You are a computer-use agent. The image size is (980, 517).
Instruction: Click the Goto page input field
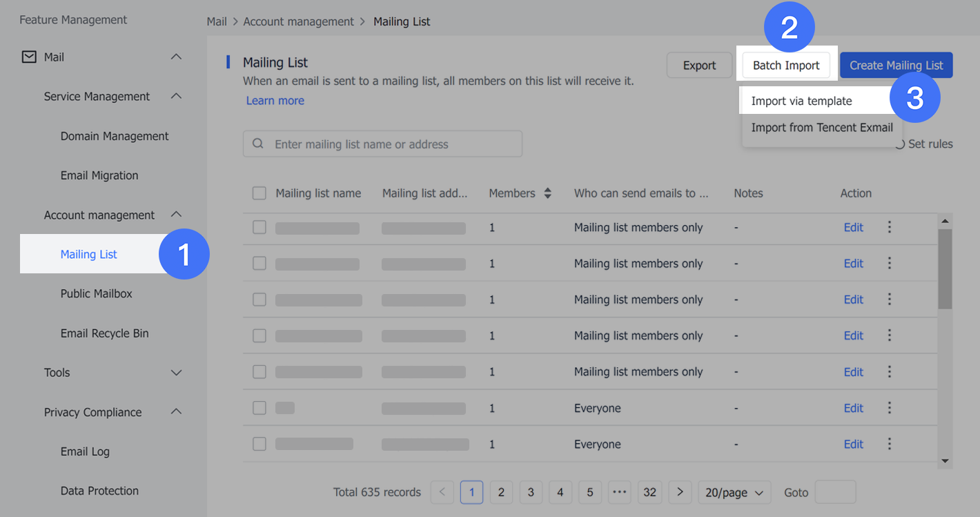pyautogui.click(x=835, y=492)
